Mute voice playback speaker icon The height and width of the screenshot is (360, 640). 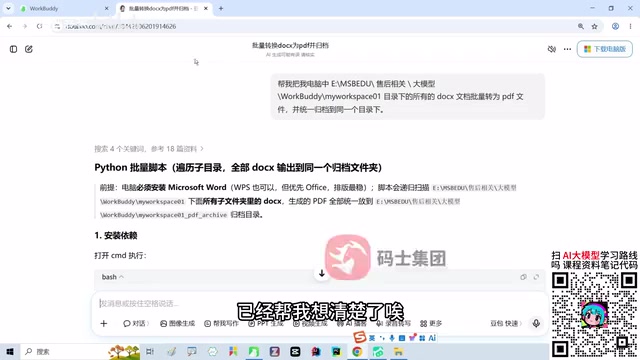[x=551, y=49]
